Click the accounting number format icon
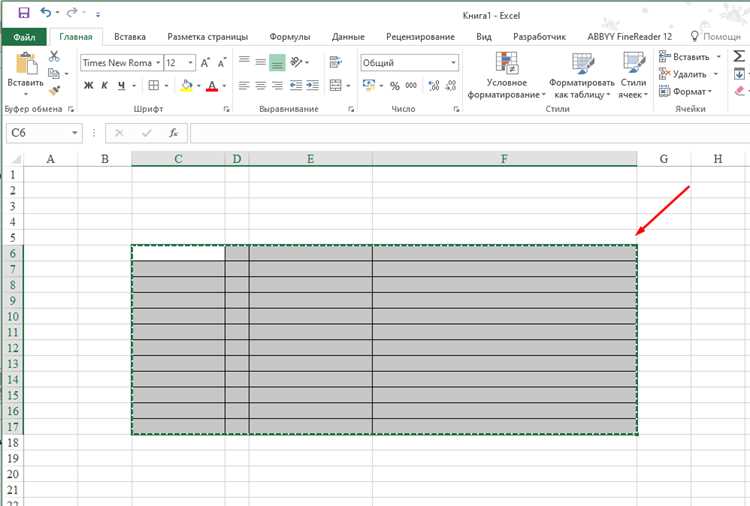The height and width of the screenshot is (506, 750). pos(369,86)
